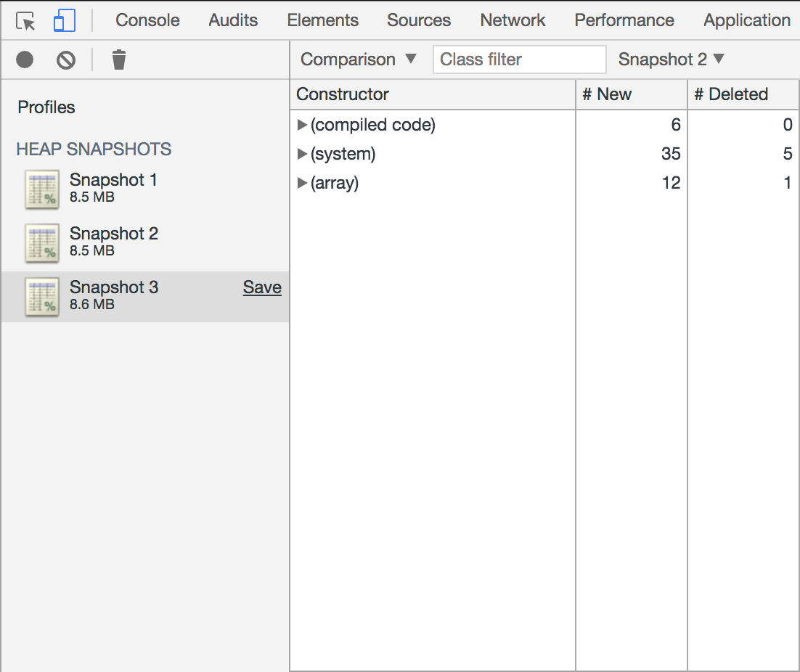Open the Snapshot 2 base selector dropdown
The width and height of the screenshot is (800, 672).
(x=671, y=59)
